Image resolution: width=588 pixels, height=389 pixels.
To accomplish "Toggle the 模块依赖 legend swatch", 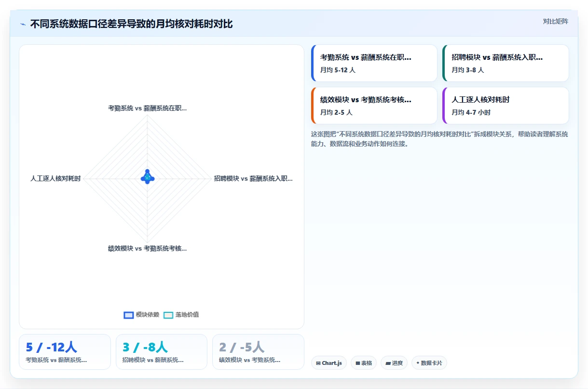I will tap(129, 315).
